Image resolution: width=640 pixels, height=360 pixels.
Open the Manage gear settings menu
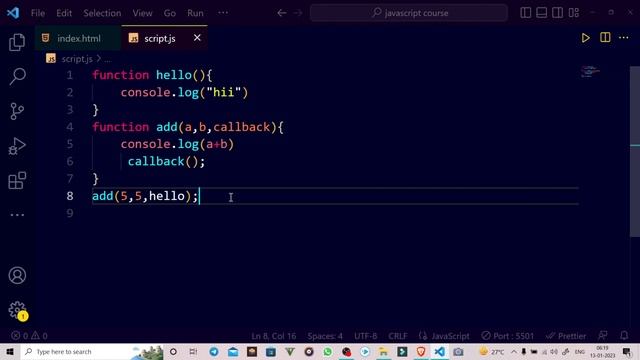17,310
